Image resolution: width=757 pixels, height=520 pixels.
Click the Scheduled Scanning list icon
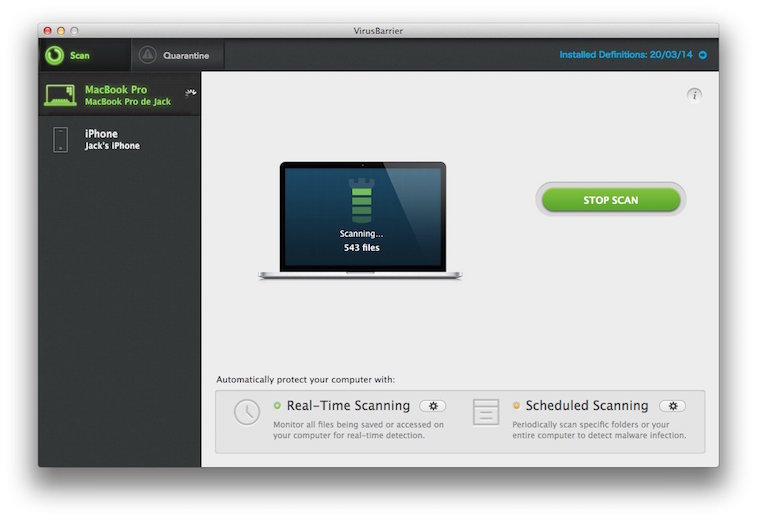pos(486,412)
